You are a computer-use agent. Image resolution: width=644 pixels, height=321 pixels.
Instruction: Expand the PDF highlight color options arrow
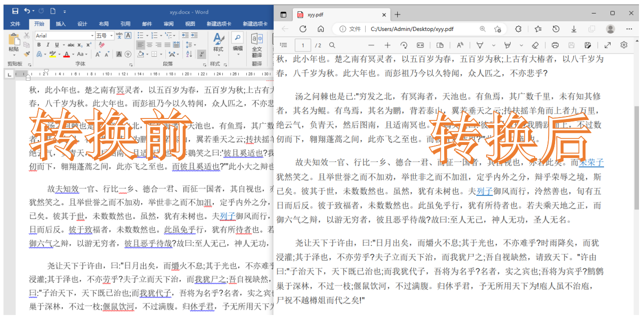(x=521, y=45)
